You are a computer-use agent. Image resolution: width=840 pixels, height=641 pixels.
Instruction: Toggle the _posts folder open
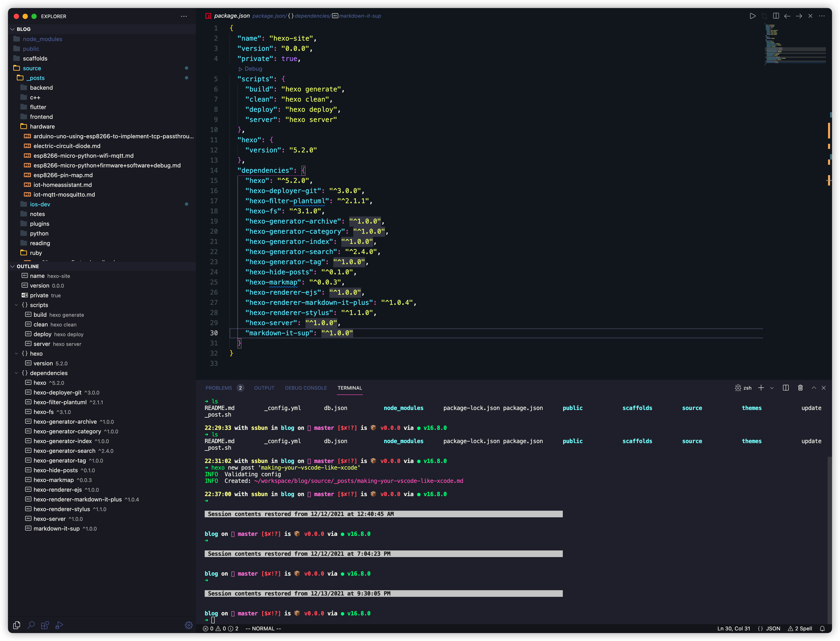(35, 78)
